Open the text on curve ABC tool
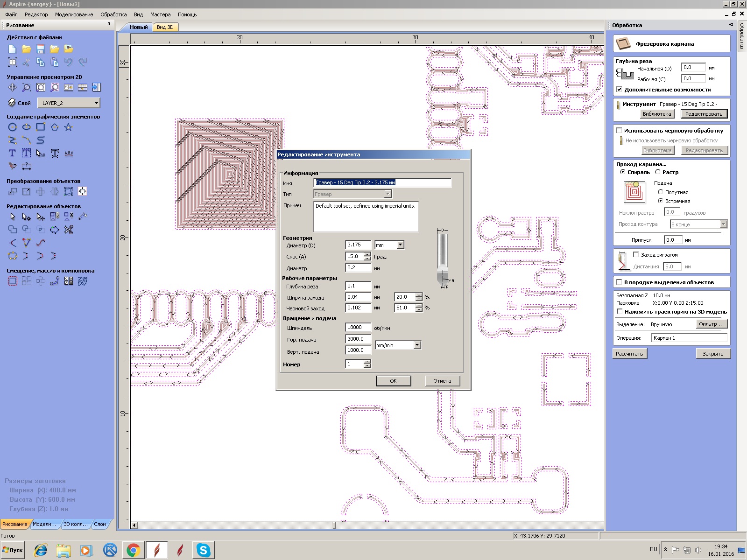The width and height of the screenshot is (747, 560). [x=69, y=153]
